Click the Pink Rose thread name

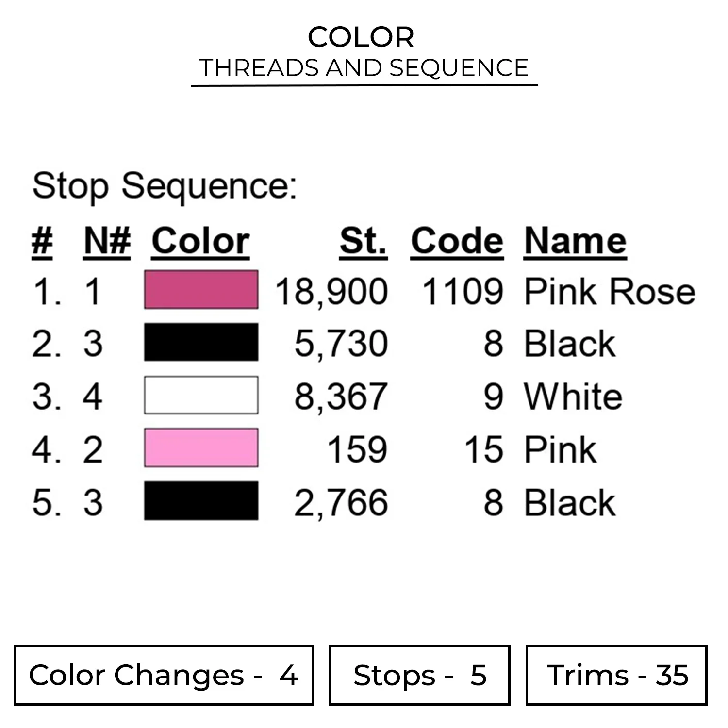(610, 292)
